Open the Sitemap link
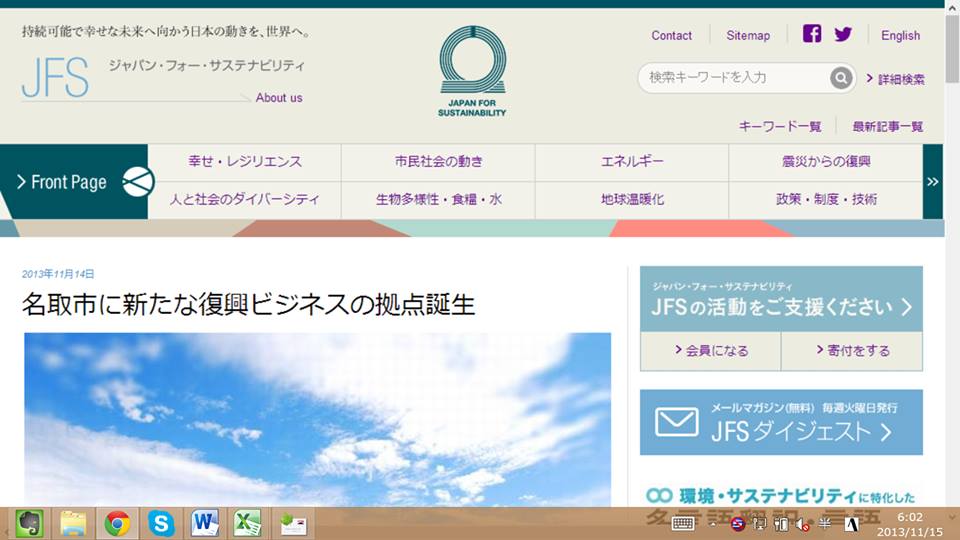 coord(748,36)
